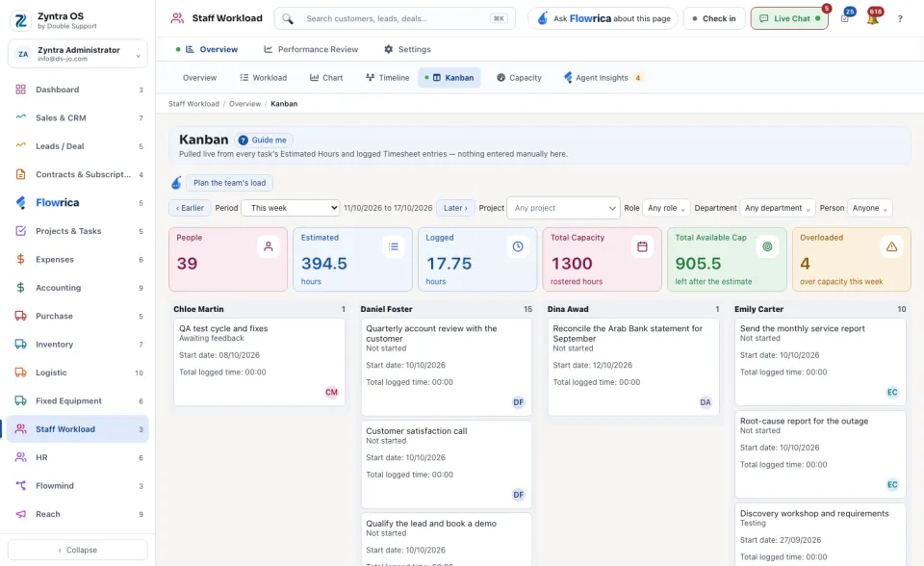Click Ask Flowrica about this page

coord(603,18)
